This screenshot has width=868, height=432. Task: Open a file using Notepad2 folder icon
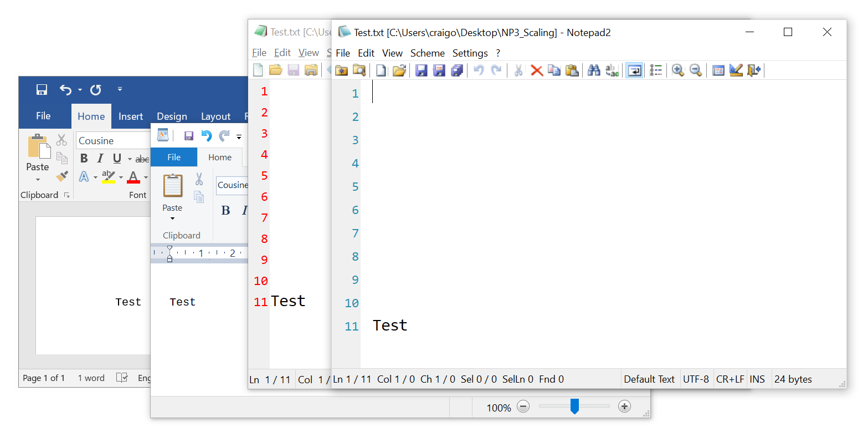pos(399,70)
